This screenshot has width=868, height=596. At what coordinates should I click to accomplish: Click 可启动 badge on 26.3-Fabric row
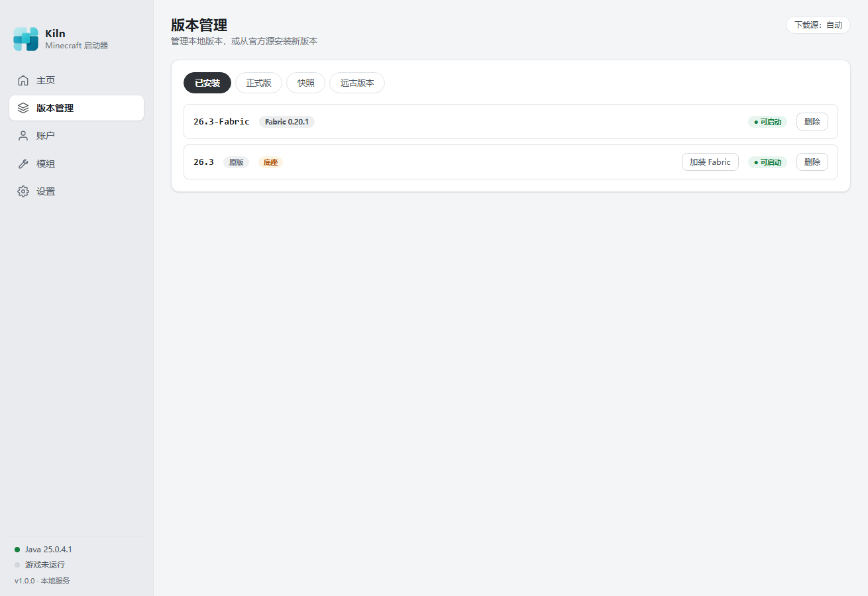coord(768,122)
